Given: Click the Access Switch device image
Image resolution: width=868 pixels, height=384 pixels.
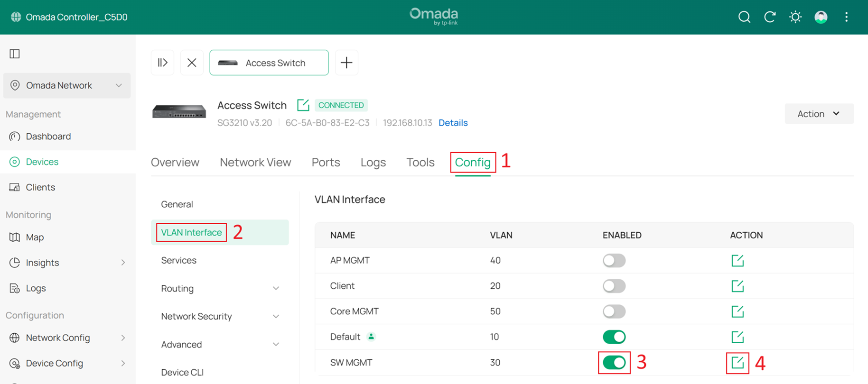Looking at the screenshot, I should pyautogui.click(x=179, y=112).
